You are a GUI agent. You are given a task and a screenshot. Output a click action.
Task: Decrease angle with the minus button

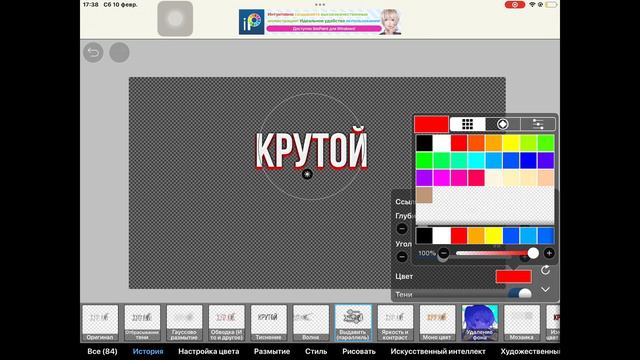(402, 257)
